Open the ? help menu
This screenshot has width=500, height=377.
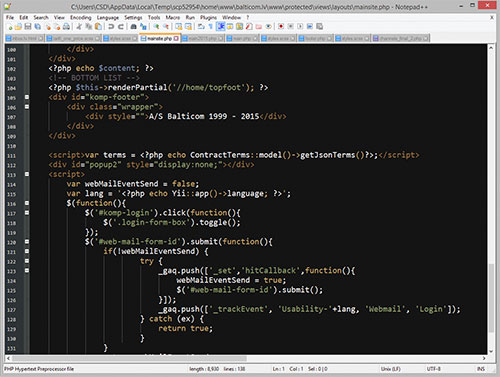click(x=248, y=17)
